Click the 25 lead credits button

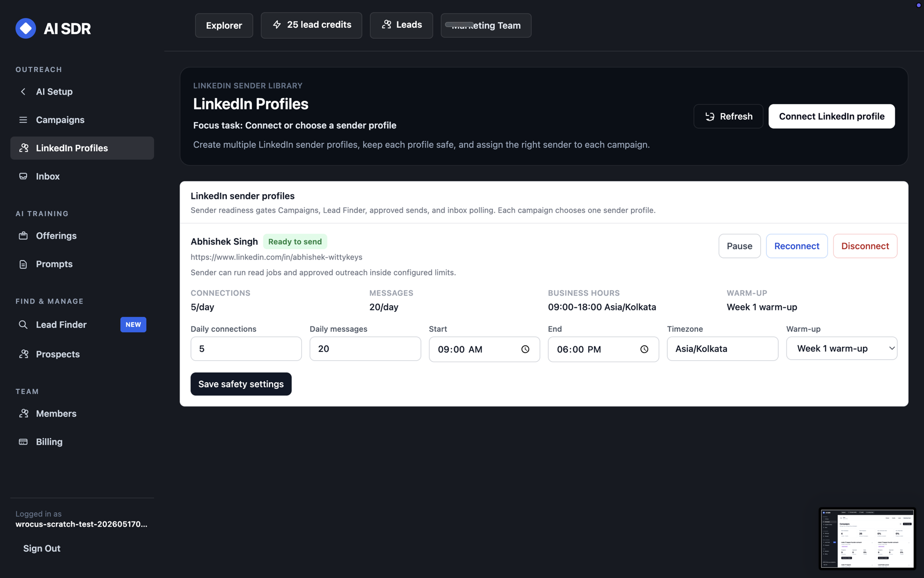[x=311, y=25]
